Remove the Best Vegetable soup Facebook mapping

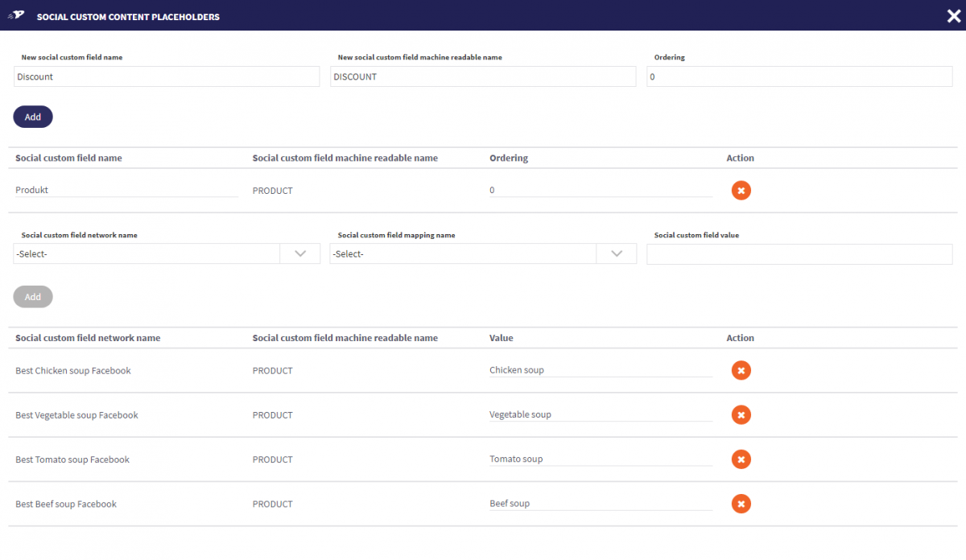741,415
